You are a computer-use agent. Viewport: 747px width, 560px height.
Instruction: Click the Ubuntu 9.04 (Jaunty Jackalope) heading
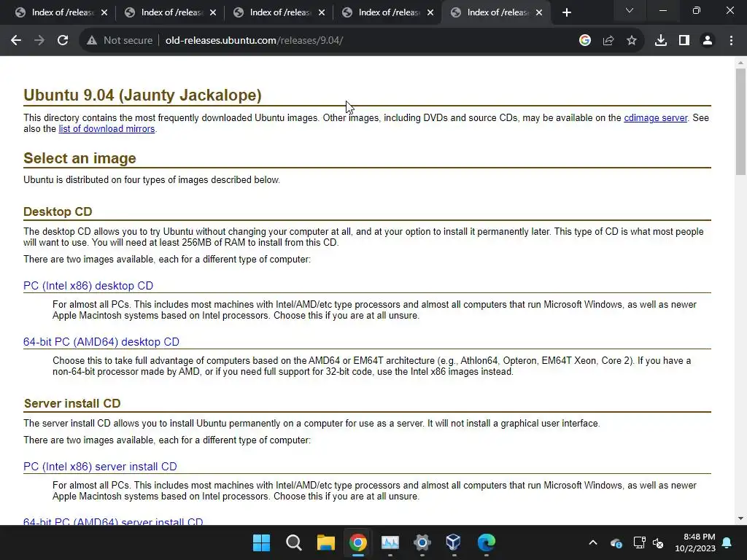coord(142,96)
